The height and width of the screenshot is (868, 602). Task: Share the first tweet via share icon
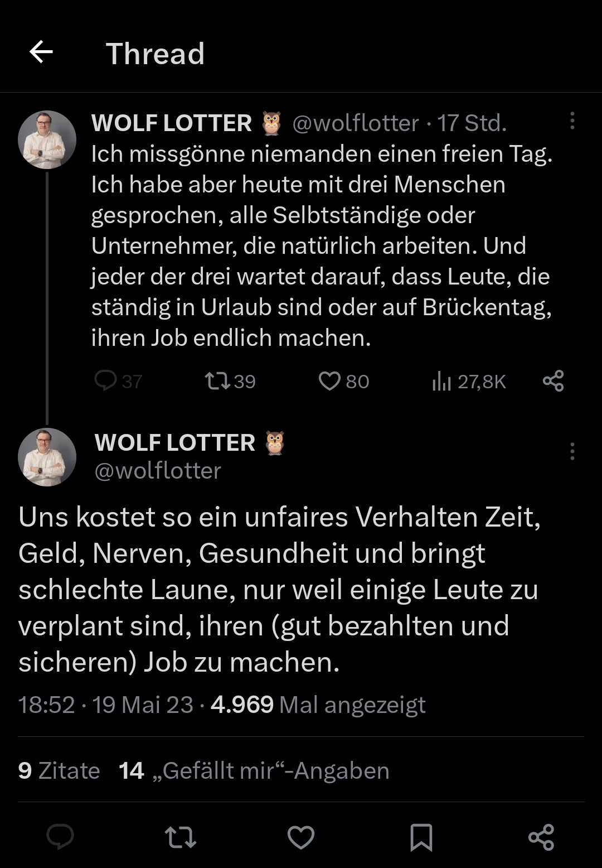(553, 381)
